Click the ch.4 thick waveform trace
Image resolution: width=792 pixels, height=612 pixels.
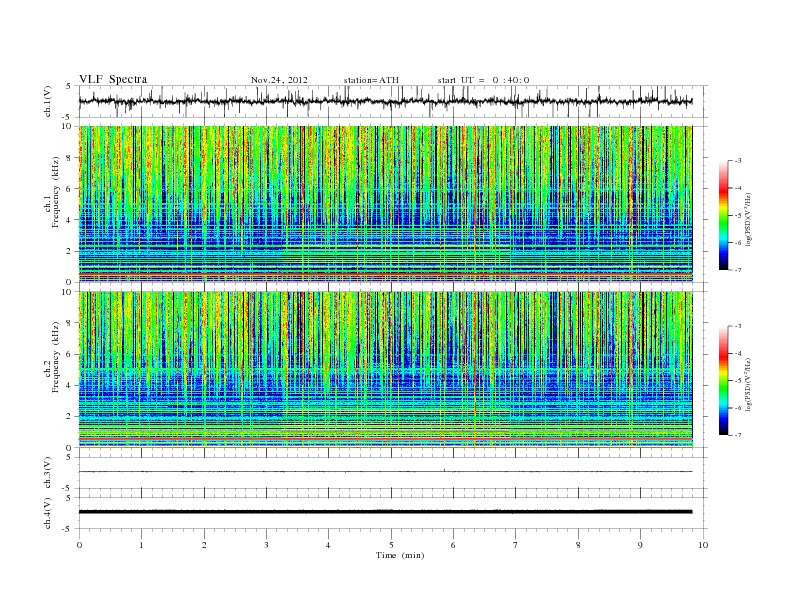[385, 512]
